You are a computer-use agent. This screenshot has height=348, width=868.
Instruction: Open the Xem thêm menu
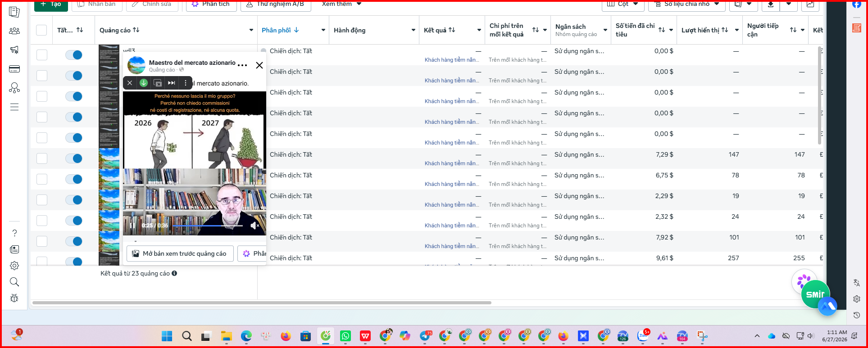[x=342, y=4]
